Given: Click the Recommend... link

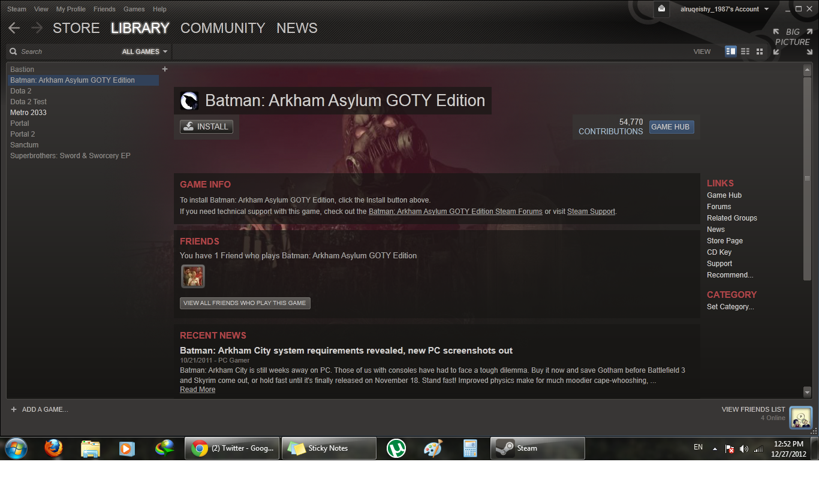Looking at the screenshot, I should 730,275.
